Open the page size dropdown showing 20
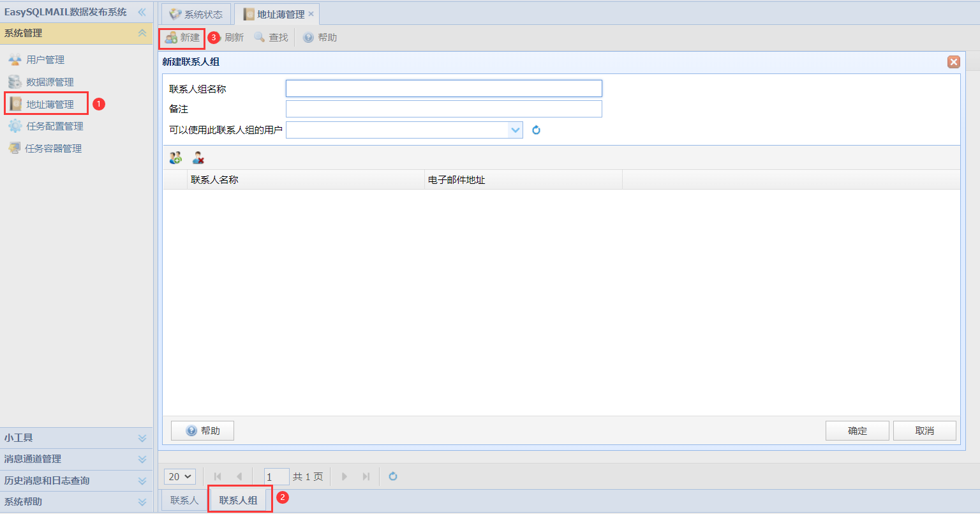 coord(180,476)
